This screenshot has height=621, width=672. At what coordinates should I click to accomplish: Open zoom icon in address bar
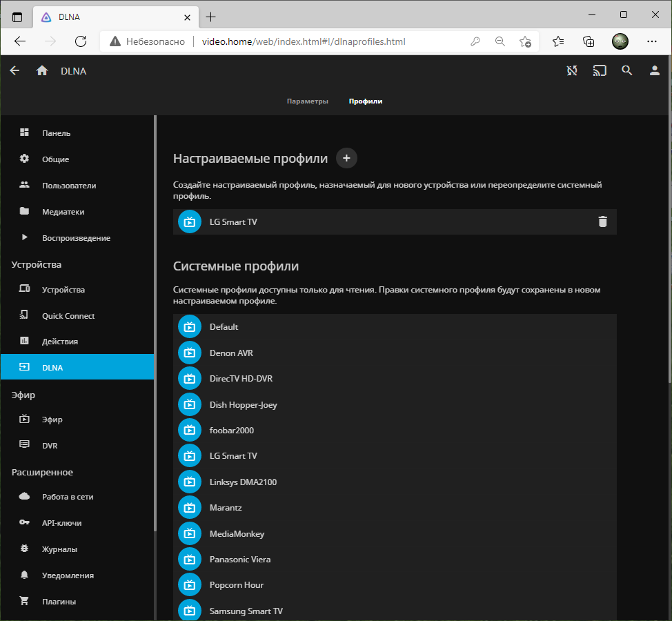tap(500, 41)
